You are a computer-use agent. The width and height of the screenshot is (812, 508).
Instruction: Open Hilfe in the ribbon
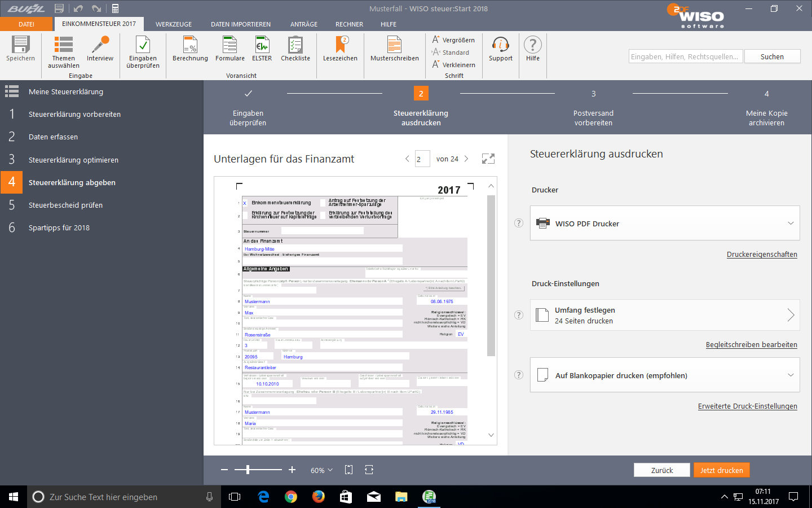[533, 49]
